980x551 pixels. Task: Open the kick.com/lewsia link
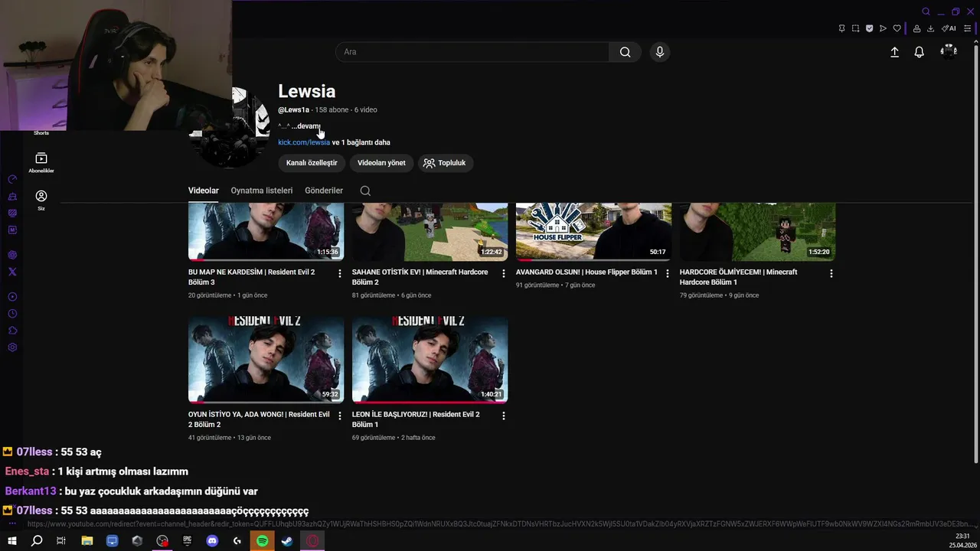tap(304, 142)
